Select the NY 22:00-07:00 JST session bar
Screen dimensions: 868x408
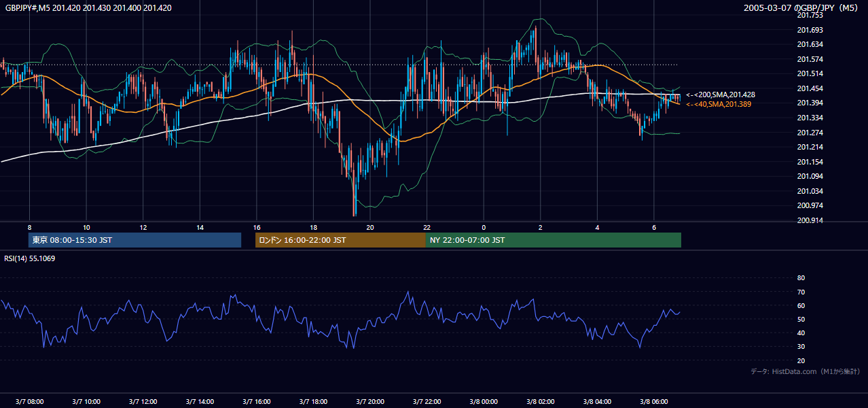click(x=554, y=240)
